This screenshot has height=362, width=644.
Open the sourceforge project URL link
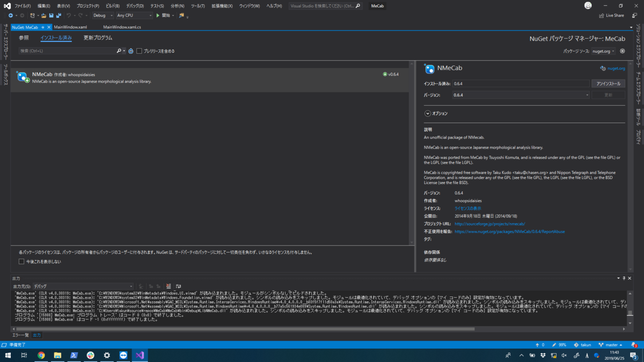pyautogui.click(x=489, y=224)
